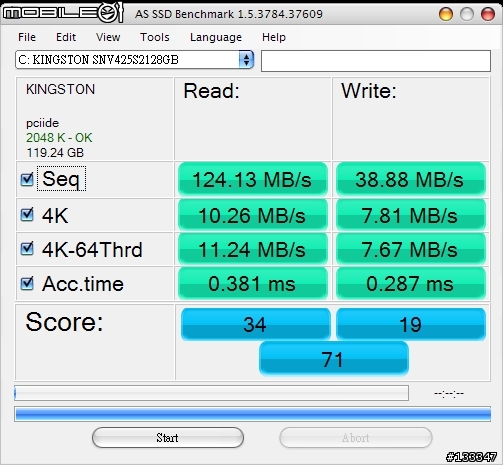The image size is (503, 465).
Task: Click the 4K-64Thrd read result 11.24 MB/s
Action: [x=253, y=249]
